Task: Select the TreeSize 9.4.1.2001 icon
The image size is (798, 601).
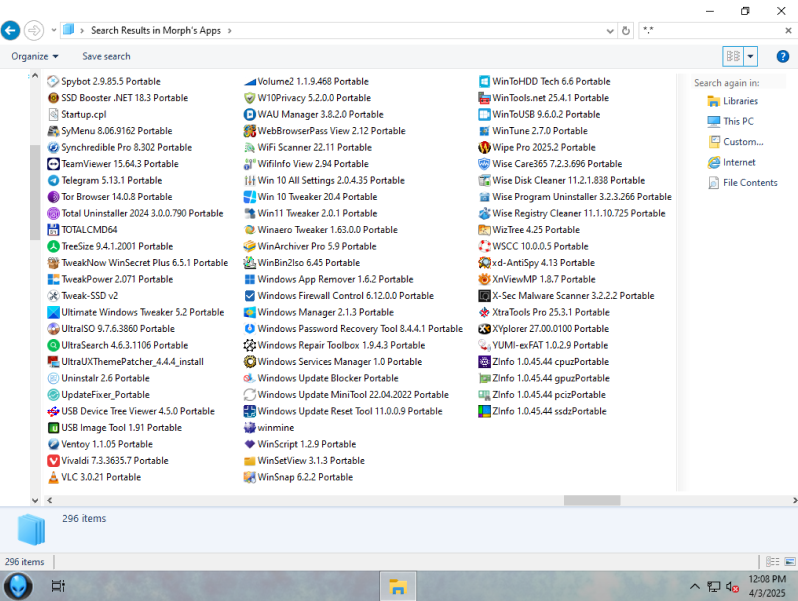Action: tap(53, 246)
